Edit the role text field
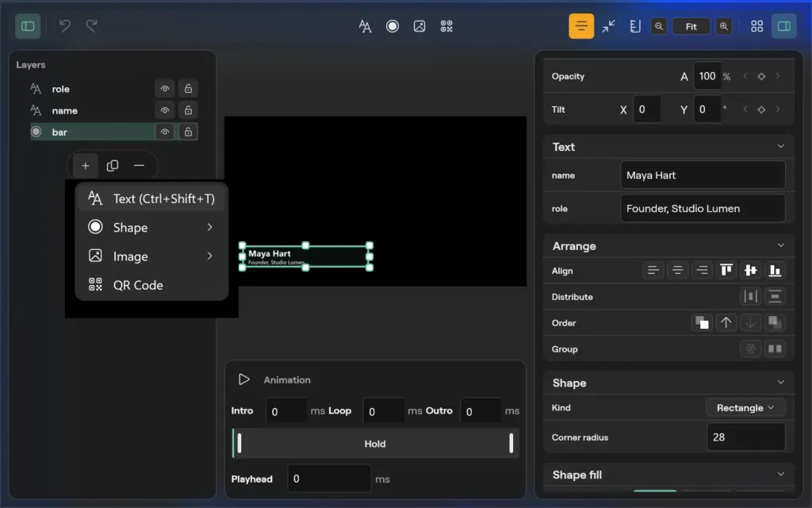812x508 pixels. (703, 209)
